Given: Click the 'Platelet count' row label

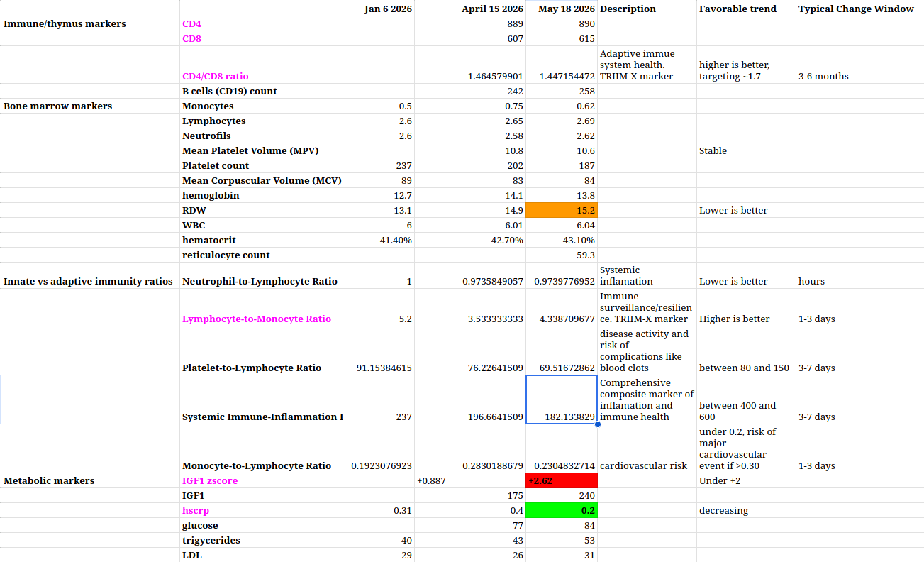Looking at the screenshot, I should click(x=261, y=165).
